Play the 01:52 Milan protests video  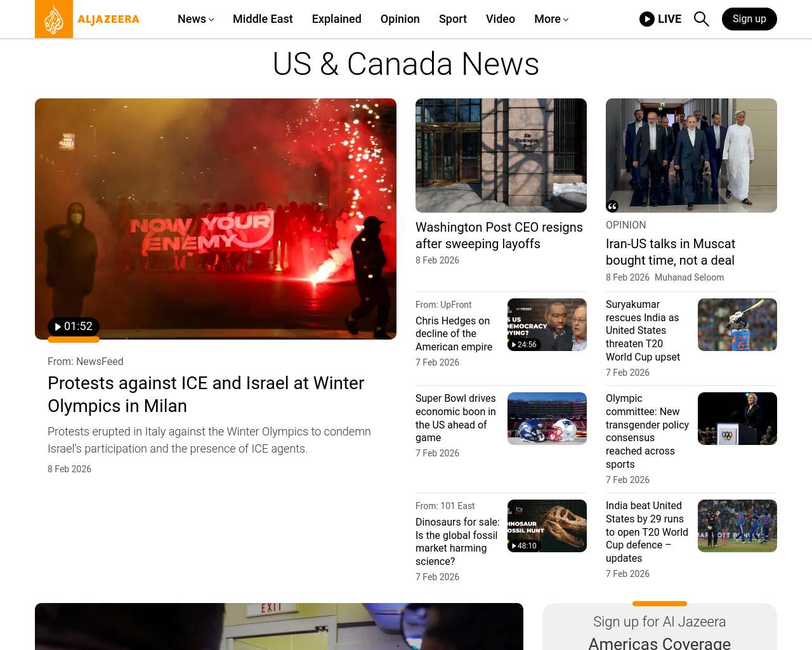coord(74,326)
